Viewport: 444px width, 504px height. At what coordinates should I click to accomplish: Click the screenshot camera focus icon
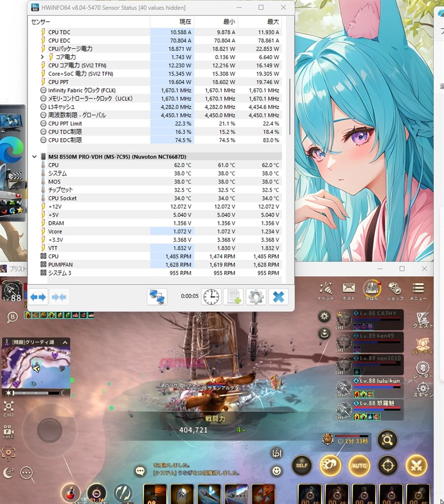tap(8, 453)
